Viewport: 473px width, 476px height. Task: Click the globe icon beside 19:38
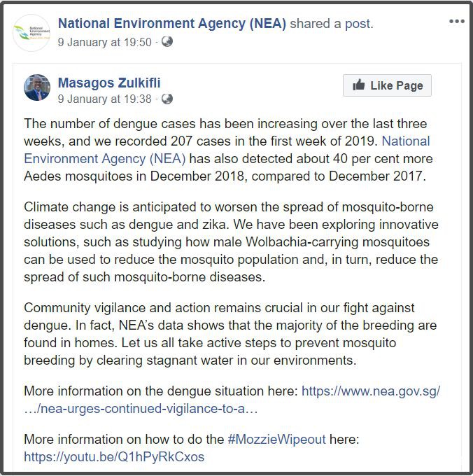[167, 99]
